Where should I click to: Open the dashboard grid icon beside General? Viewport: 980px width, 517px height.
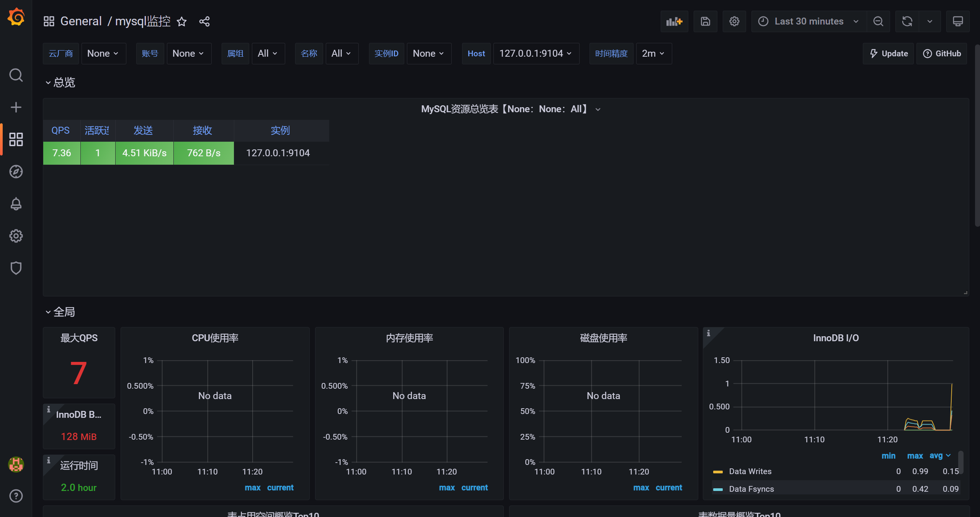coord(49,21)
